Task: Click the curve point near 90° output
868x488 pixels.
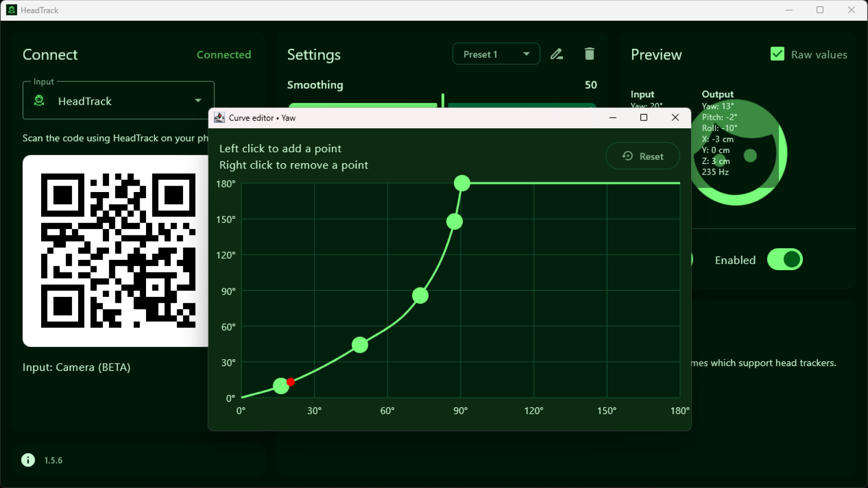Action: pos(420,296)
